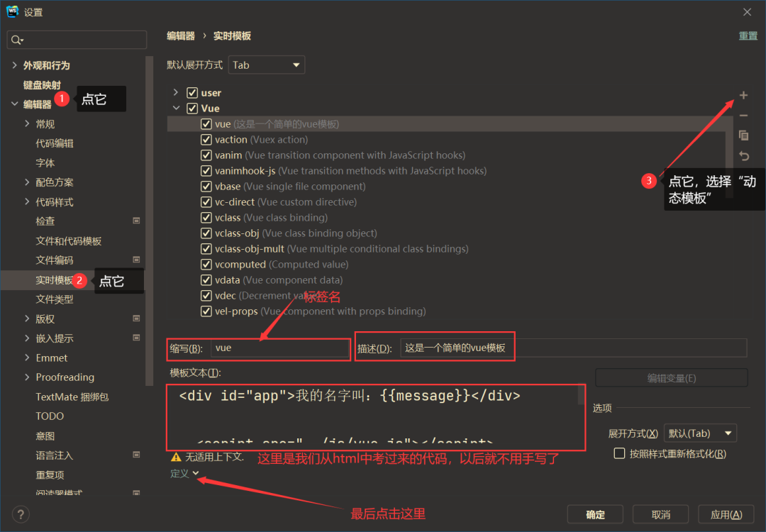Click the project-level marker icon beside 检查
The height and width of the screenshot is (532, 766).
click(x=136, y=221)
